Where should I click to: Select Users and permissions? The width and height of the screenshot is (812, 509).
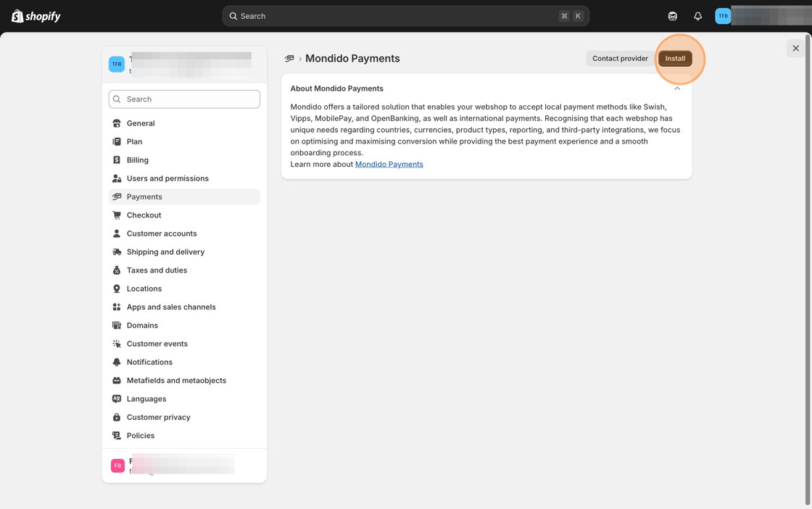[x=167, y=178]
